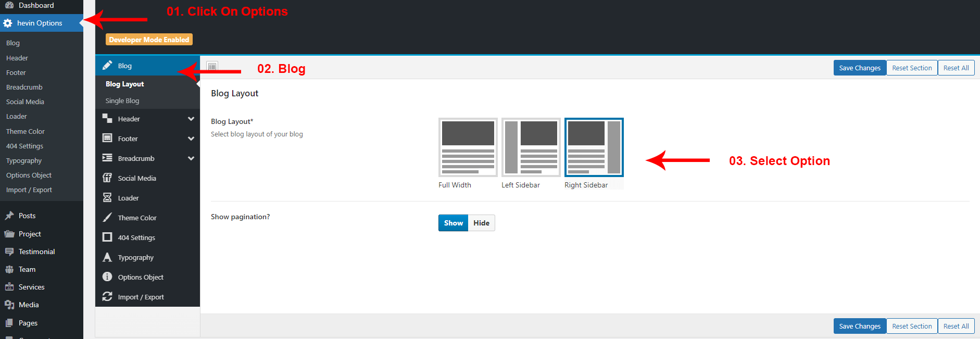Click the Loader hourglass icon
The width and height of the screenshot is (980, 339).
107,198
